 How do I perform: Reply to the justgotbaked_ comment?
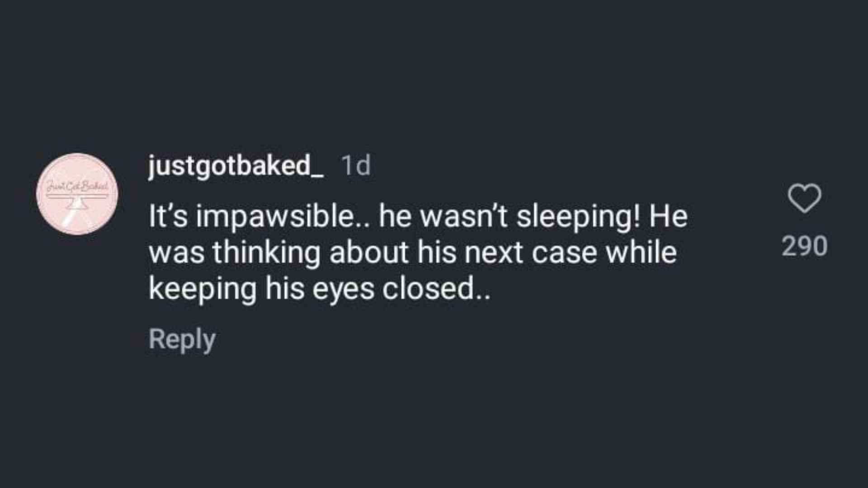click(182, 339)
